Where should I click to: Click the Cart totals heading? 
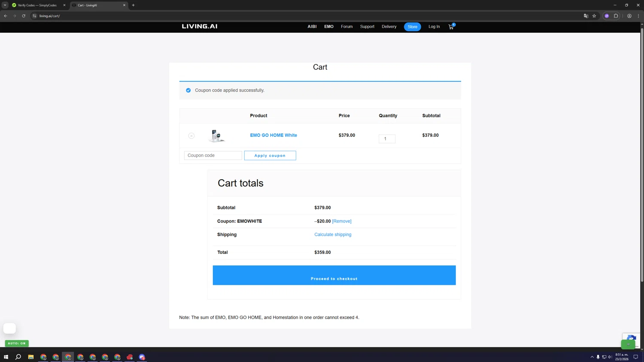coord(240,183)
